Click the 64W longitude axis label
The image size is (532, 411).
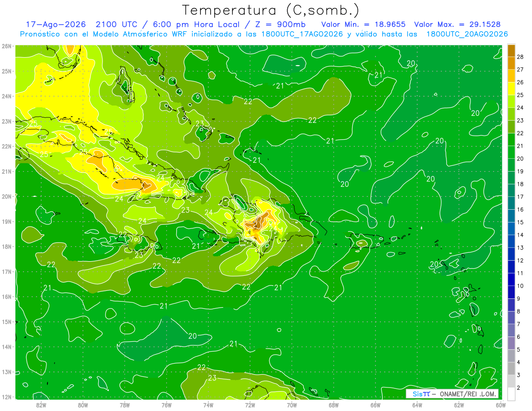click(417, 405)
